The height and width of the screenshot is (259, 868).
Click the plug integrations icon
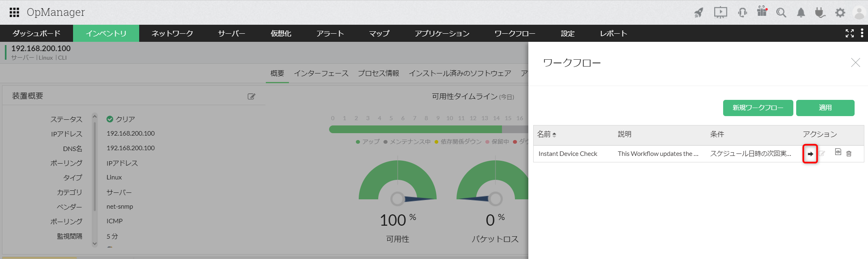click(x=820, y=13)
